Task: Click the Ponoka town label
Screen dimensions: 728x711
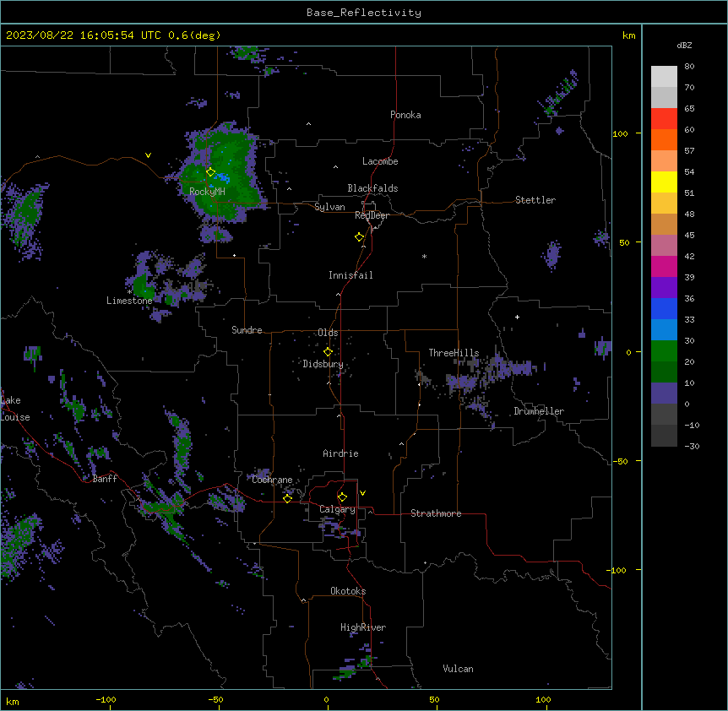Action: tap(405, 115)
